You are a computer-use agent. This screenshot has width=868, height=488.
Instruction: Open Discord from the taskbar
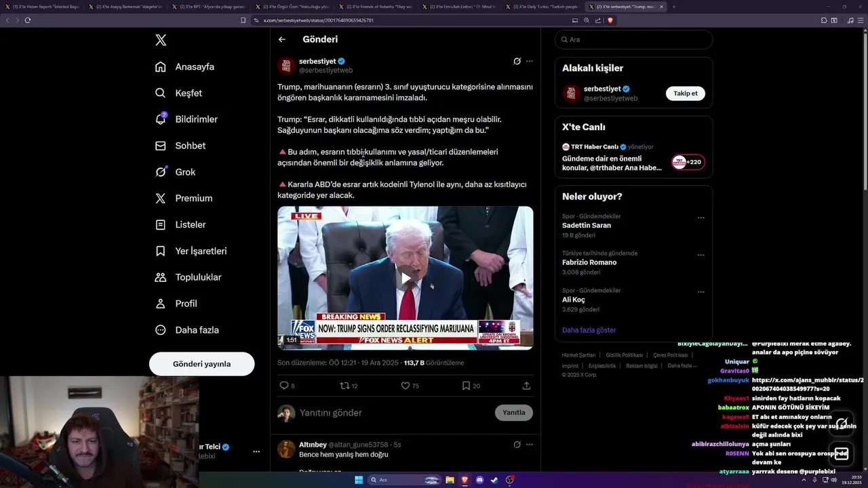click(x=479, y=480)
